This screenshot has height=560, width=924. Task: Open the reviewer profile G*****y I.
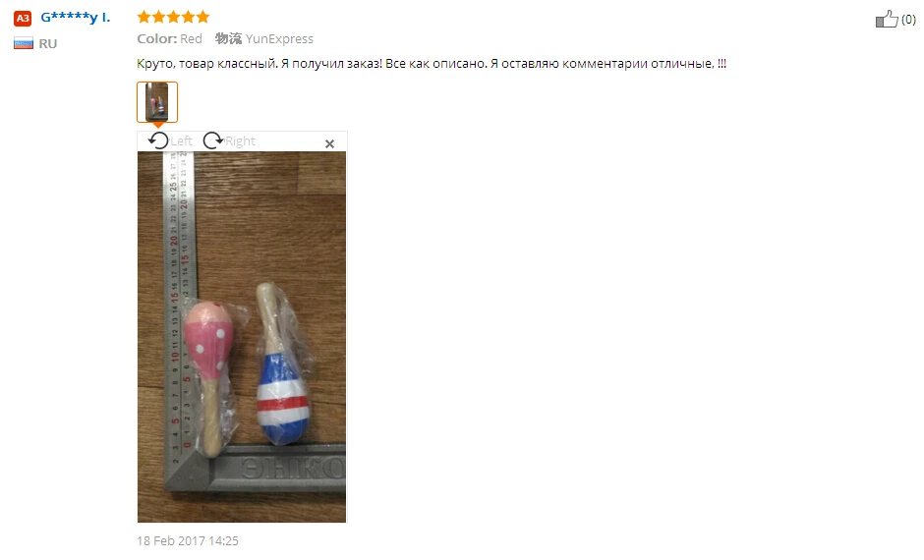(x=76, y=17)
